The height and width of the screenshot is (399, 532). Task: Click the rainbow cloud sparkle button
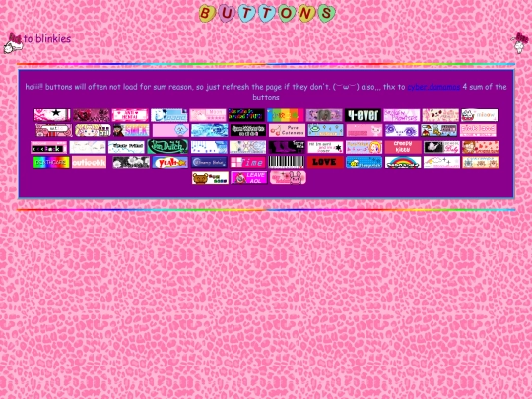click(x=441, y=163)
